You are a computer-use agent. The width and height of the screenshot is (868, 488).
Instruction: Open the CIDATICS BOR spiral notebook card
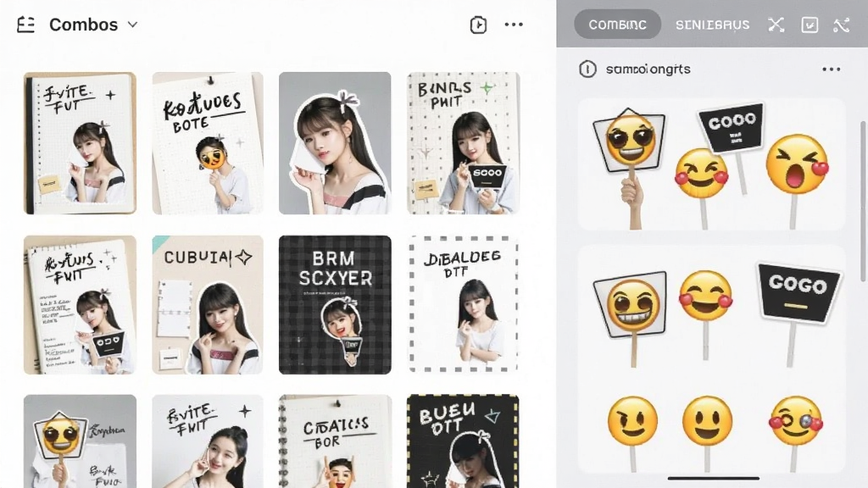pyautogui.click(x=335, y=441)
